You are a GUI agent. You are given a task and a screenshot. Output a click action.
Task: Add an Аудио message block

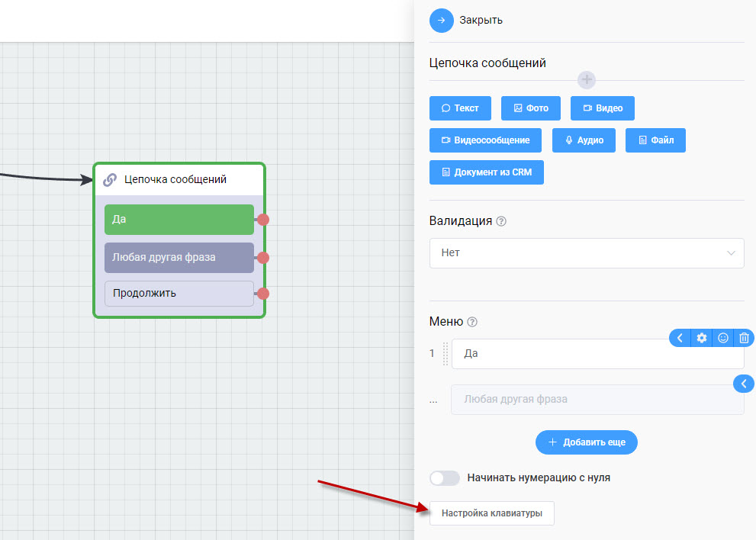point(584,140)
